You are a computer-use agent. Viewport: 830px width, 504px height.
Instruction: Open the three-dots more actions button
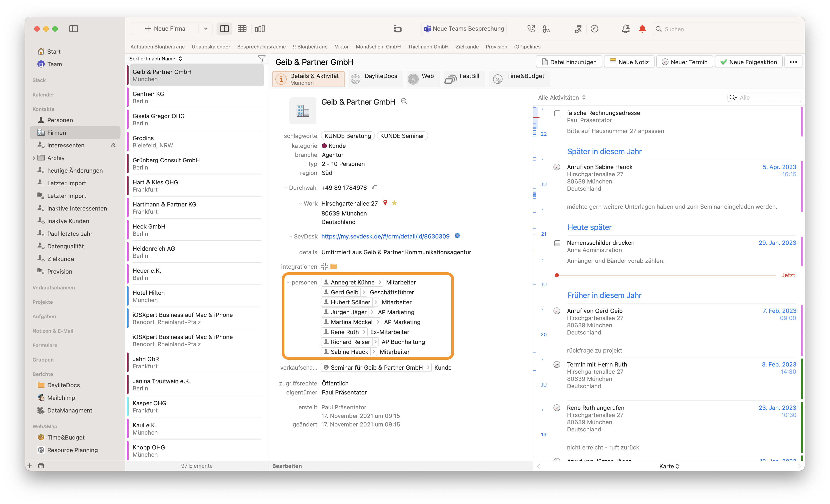[x=793, y=62]
